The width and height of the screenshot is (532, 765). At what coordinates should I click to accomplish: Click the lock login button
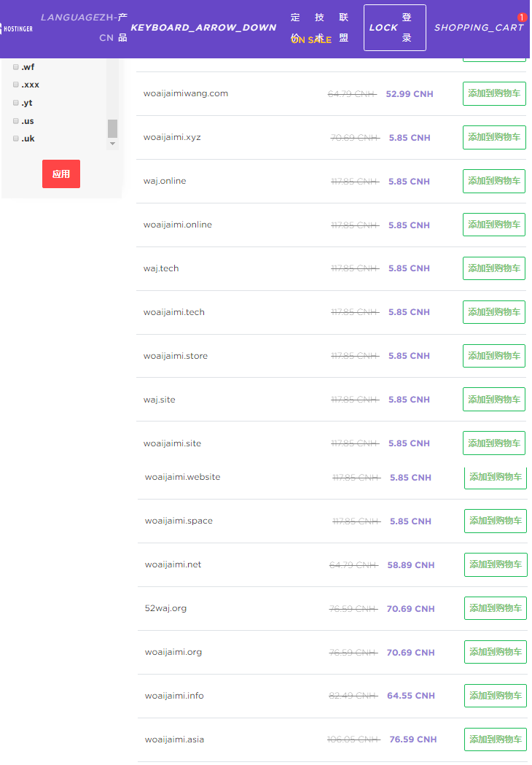(394, 28)
